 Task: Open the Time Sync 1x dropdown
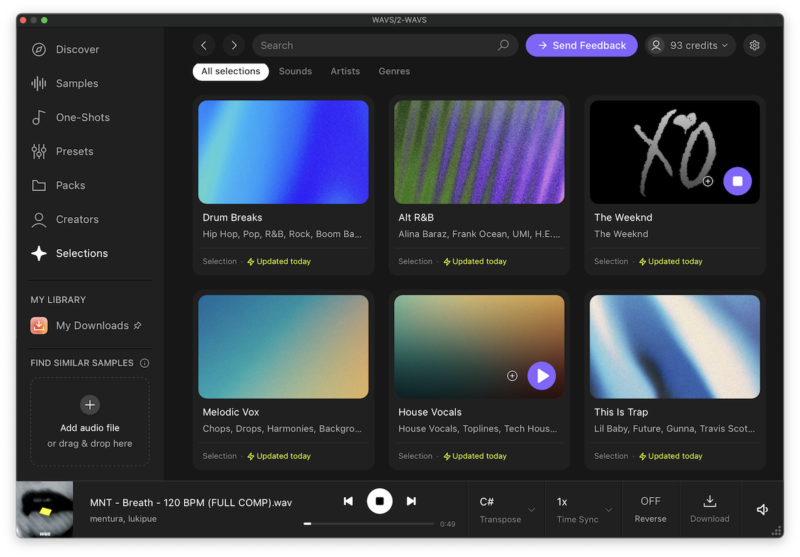tap(584, 509)
